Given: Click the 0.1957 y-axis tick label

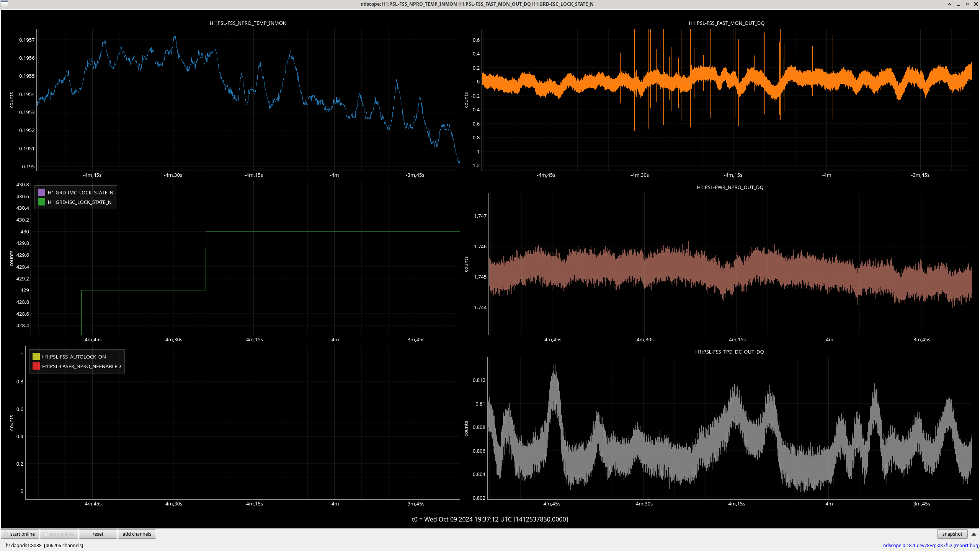Looking at the screenshot, I should coord(27,40).
